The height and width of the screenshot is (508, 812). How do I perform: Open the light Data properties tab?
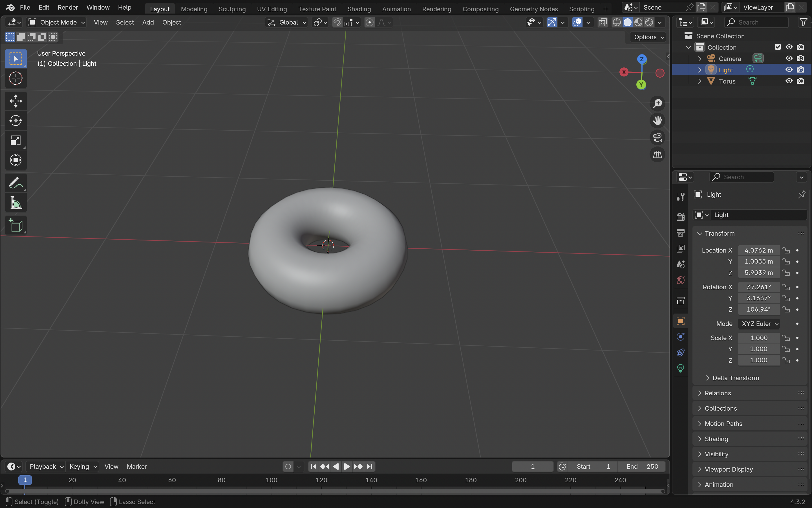(680, 368)
